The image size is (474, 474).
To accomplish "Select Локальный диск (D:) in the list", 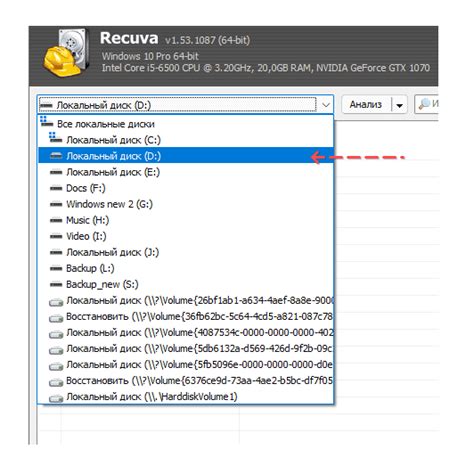I will point(186,156).
